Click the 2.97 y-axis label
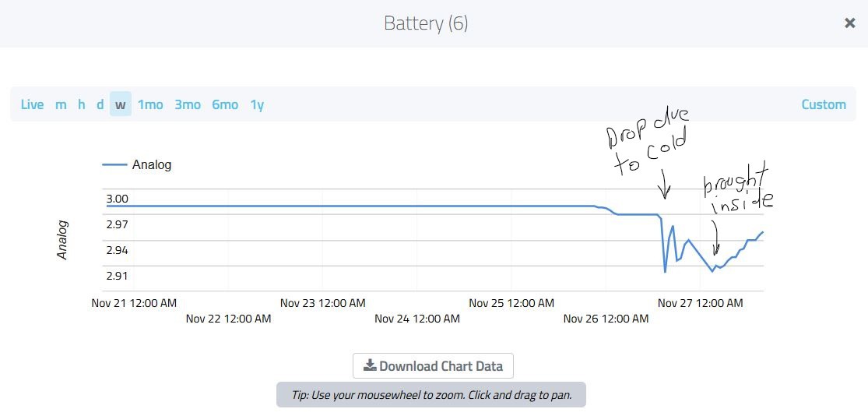The width and height of the screenshot is (868, 416). pyautogui.click(x=117, y=224)
